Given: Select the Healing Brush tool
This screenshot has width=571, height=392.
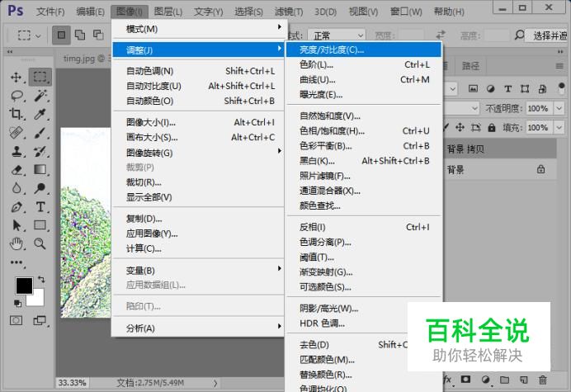Looking at the screenshot, I should click(x=17, y=133).
